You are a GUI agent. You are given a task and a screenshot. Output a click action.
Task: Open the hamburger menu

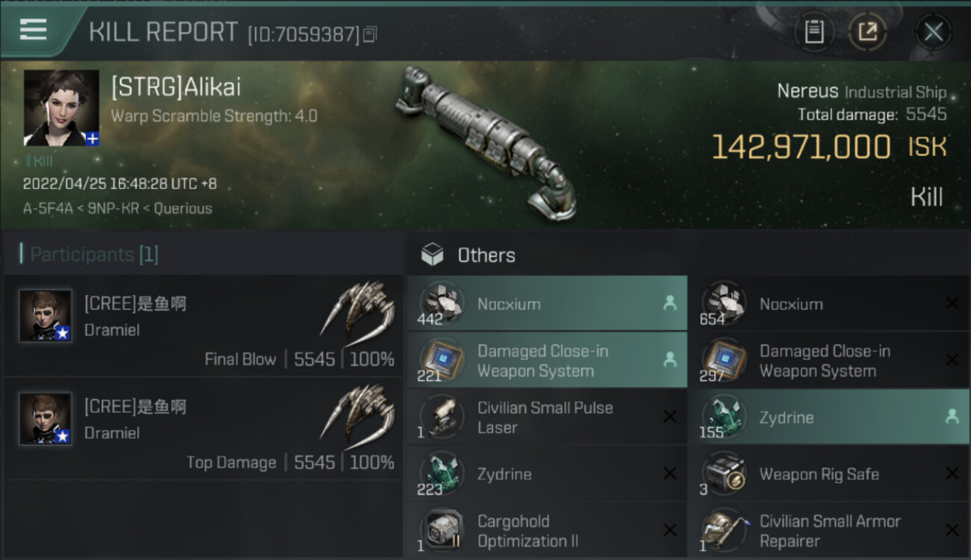34,30
